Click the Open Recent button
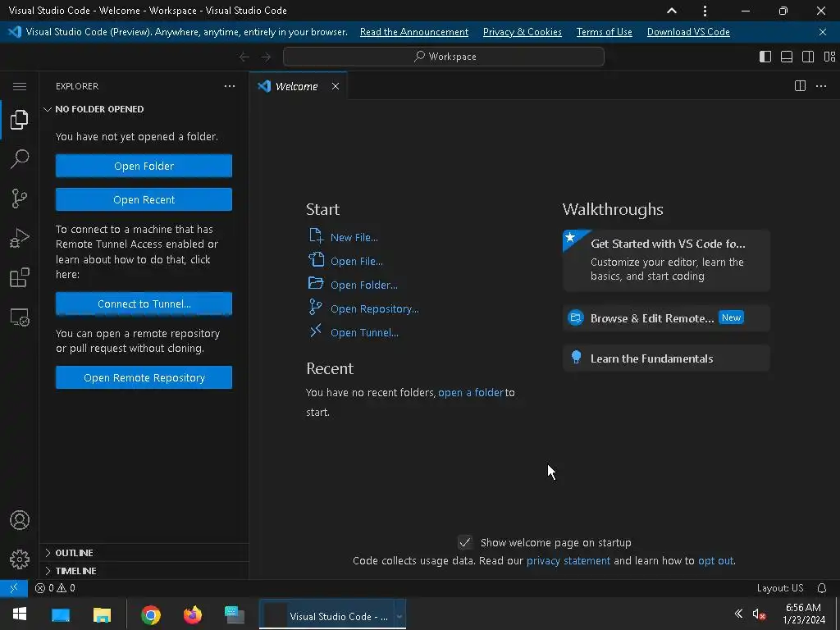The width and height of the screenshot is (840, 630). coord(144,200)
